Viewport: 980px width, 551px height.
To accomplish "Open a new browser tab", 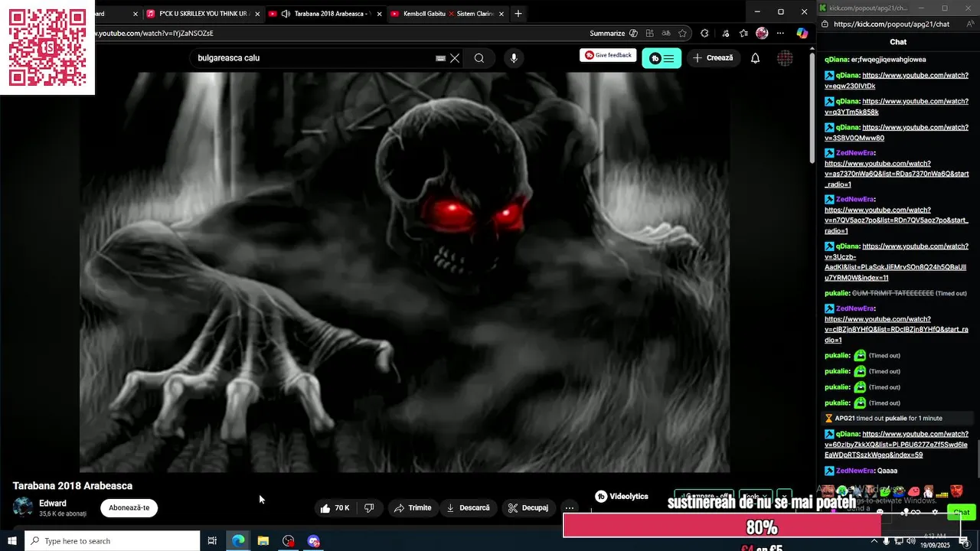I will click(518, 14).
